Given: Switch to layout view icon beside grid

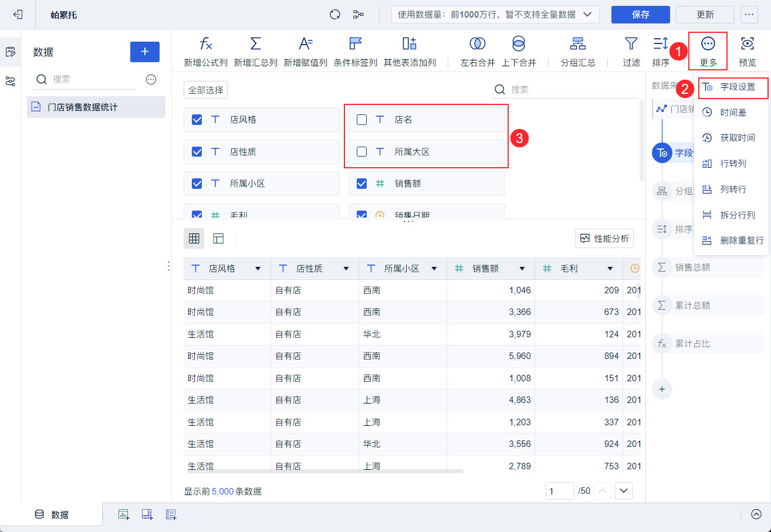Looking at the screenshot, I should click(218, 238).
